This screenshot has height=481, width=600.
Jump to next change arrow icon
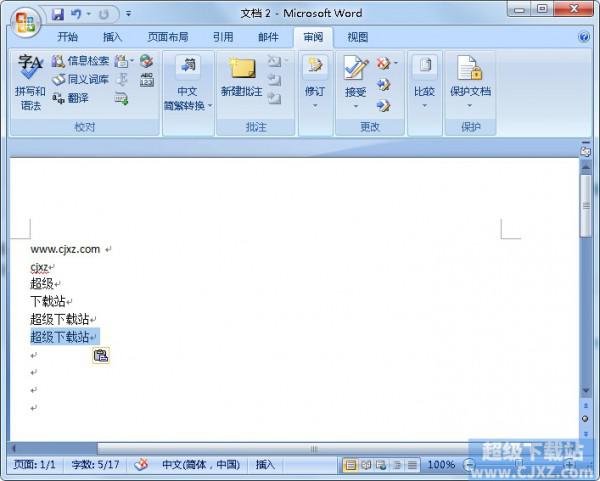[383, 105]
